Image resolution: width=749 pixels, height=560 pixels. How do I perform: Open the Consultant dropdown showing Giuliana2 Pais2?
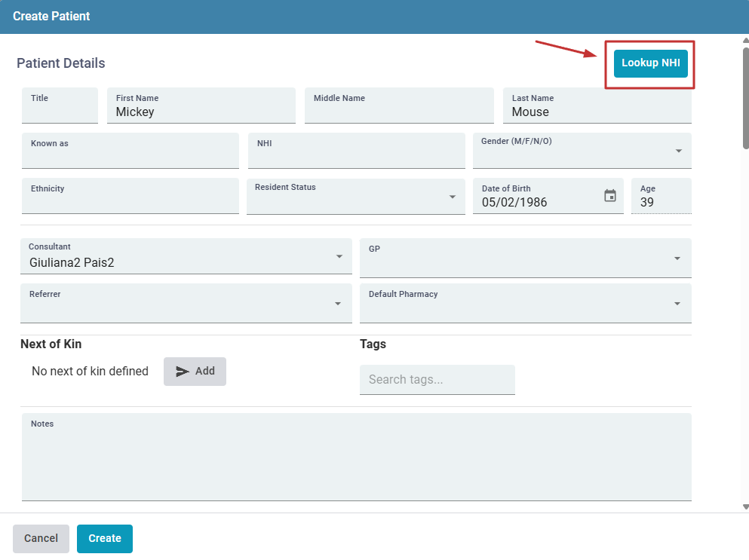tap(339, 258)
